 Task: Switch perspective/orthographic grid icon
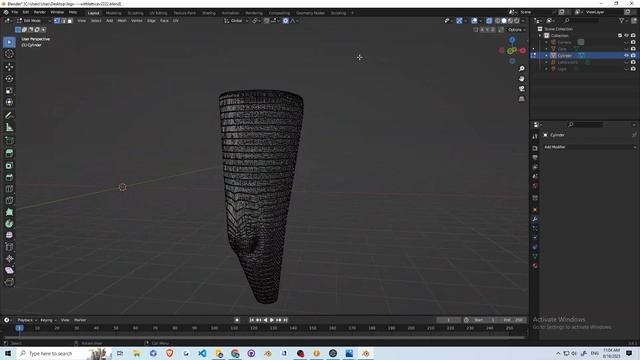point(522,99)
